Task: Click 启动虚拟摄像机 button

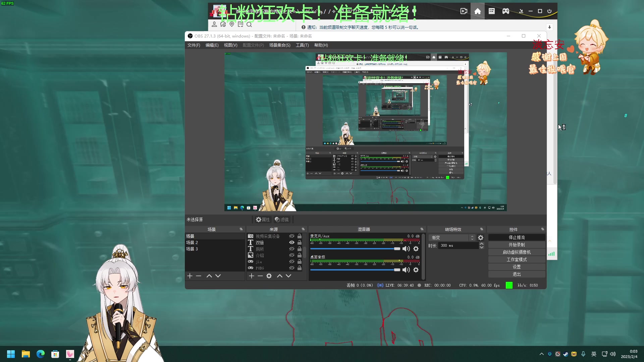Action: pyautogui.click(x=517, y=252)
